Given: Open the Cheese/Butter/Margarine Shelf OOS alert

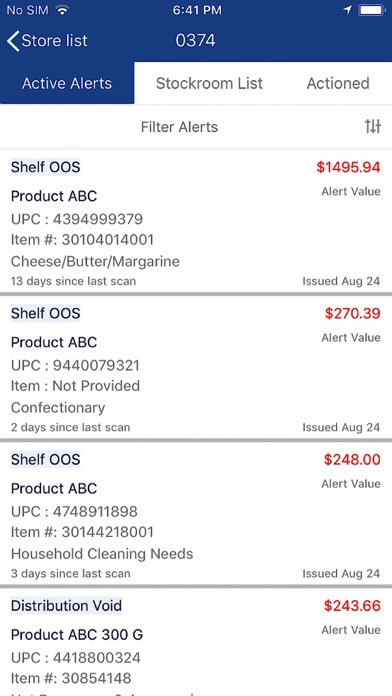Looking at the screenshot, I should point(196,222).
